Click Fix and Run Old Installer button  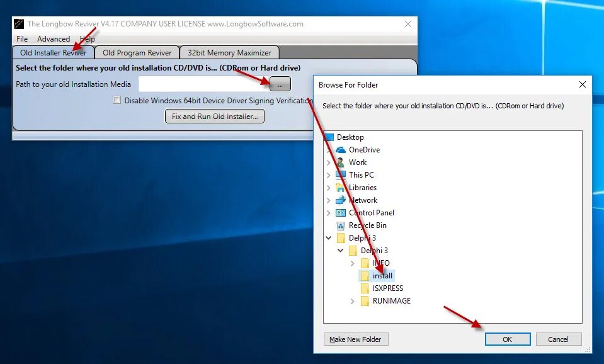point(215,117)
